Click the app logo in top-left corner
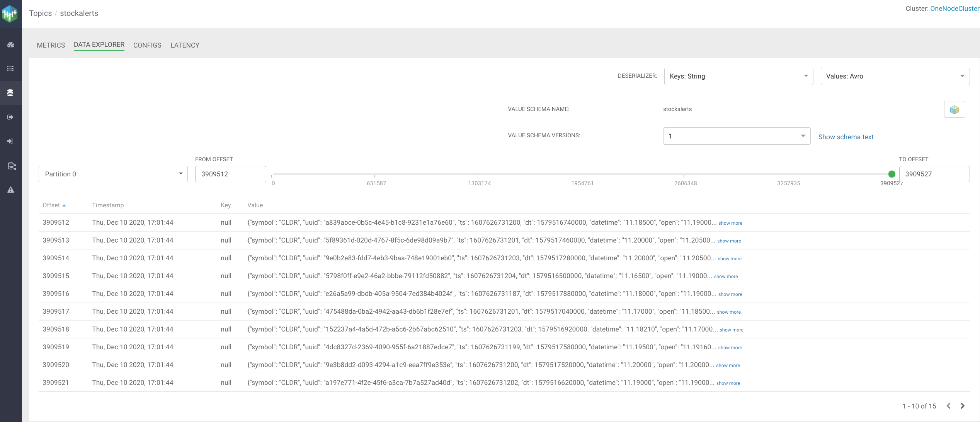The height and width of the screenshot is (422, 980). [x=10, y=14]
